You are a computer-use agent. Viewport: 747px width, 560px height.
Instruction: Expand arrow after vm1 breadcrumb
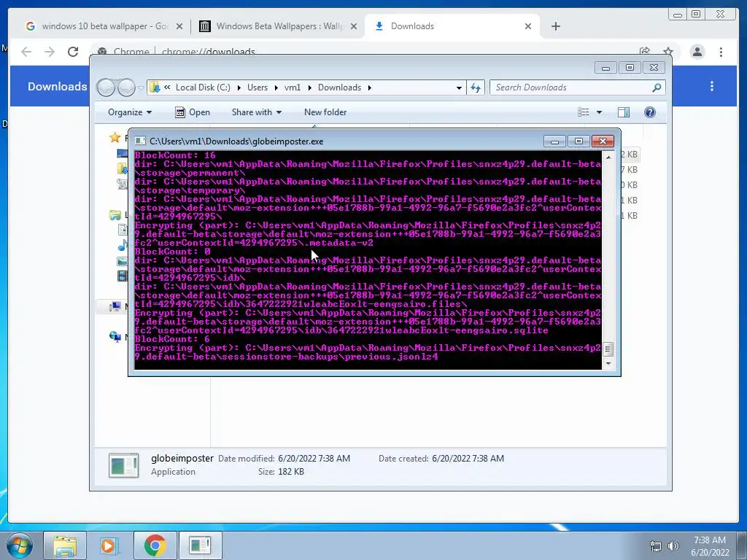(x=309, y=87)
